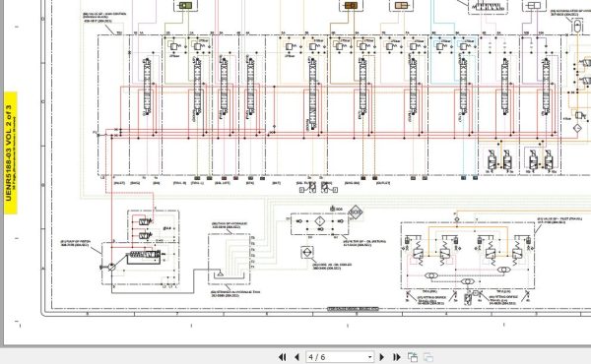This screenshot has width=591, height=364.
Task: Click the greyed-out page layout icon at far right
Action: [x=428, y=357]
